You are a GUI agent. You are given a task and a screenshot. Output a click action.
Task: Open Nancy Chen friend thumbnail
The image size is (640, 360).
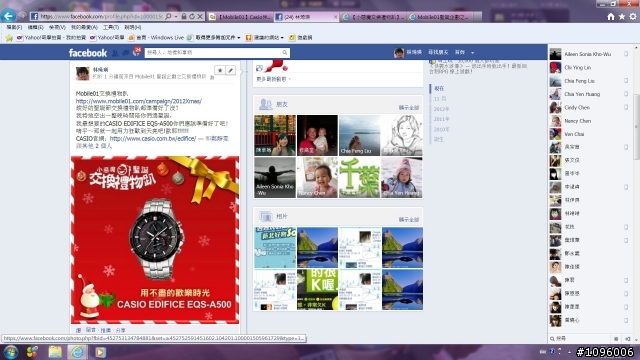coord(317,178)
